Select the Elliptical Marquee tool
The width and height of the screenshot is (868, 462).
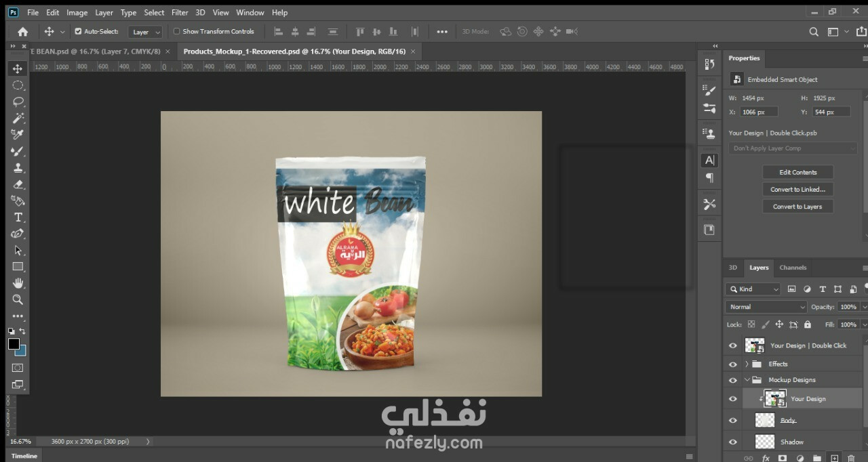click(18, 85)
